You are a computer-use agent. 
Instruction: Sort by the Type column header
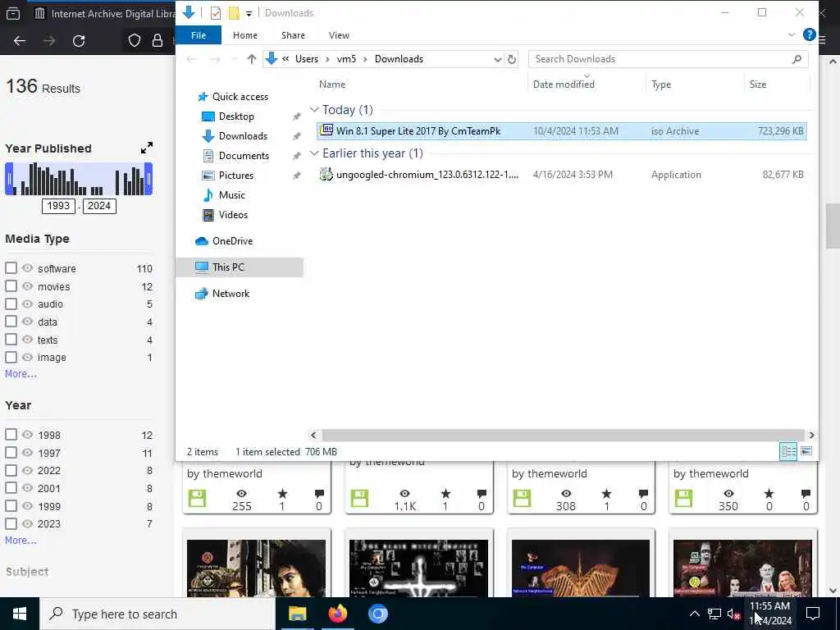click(x=661, y=84)
